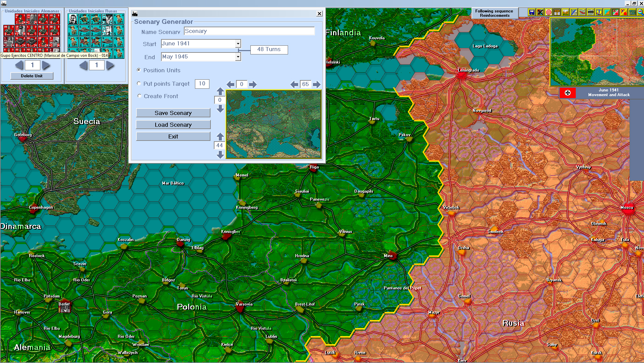
Task: Choose the Create Front option
Action: coord(139,96)
